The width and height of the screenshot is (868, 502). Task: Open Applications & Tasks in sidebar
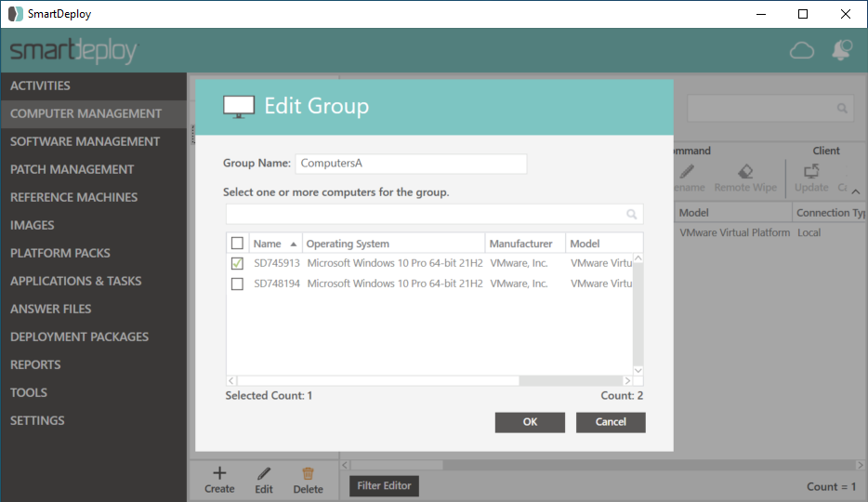click(94, 281)
